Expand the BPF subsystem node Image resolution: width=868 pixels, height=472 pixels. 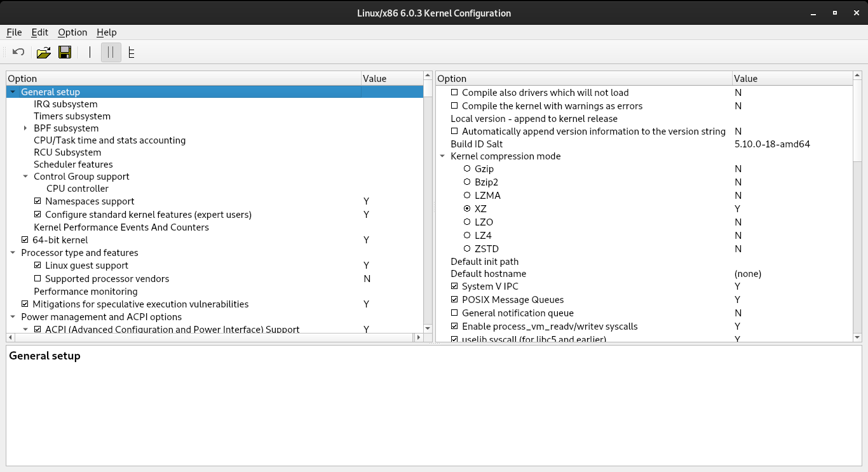25,128
